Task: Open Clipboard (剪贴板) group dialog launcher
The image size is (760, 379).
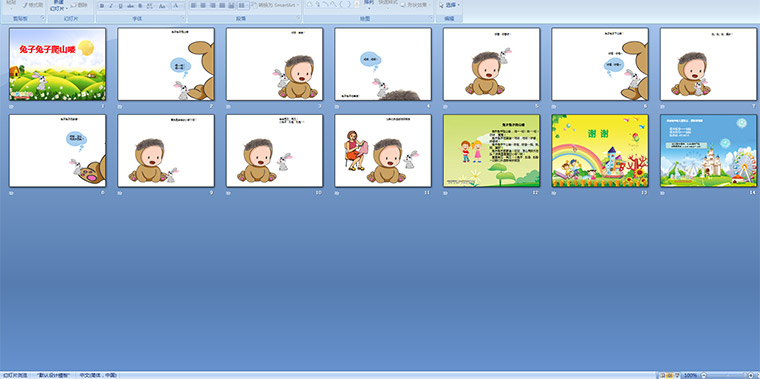Action: (x=43, y=18)
